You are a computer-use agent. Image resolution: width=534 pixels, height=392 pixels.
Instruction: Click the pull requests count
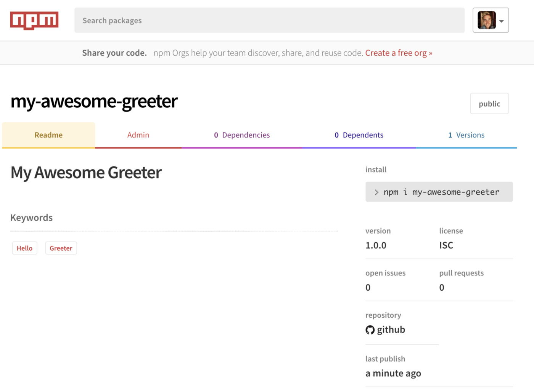(x=441, y=288)
